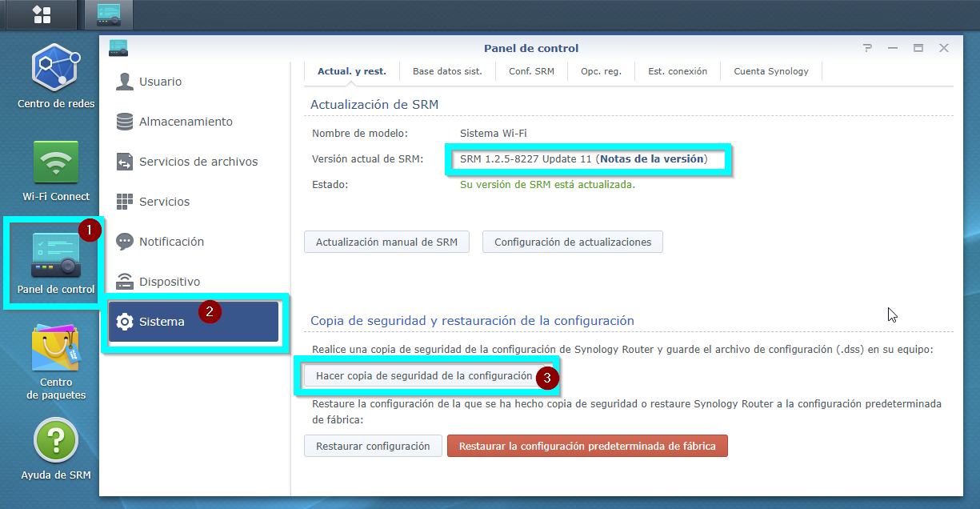Click Hacer copia de seguridad de la configuración

(x=424, y=376)
